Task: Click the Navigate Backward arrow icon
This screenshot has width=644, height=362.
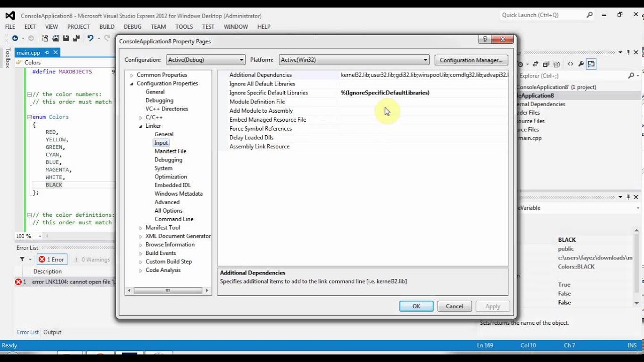Action: (x=15, y=38)
